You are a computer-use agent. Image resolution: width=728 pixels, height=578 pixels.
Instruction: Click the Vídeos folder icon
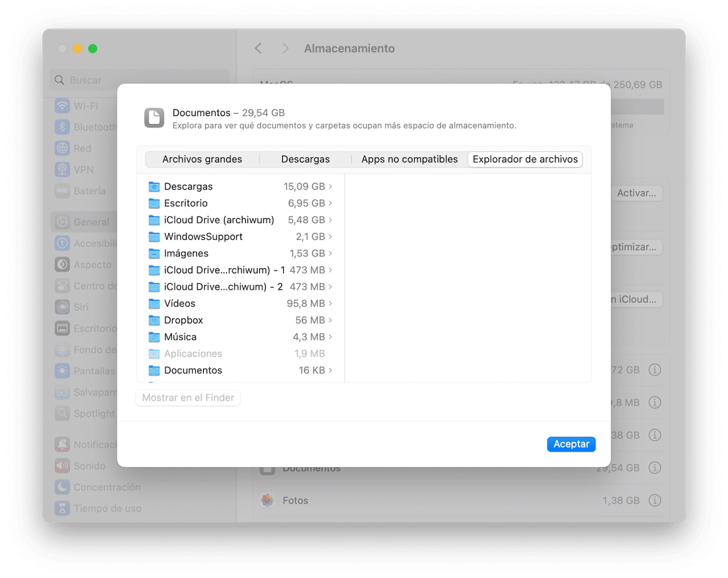pyautogui.click(x=154, y=303)
